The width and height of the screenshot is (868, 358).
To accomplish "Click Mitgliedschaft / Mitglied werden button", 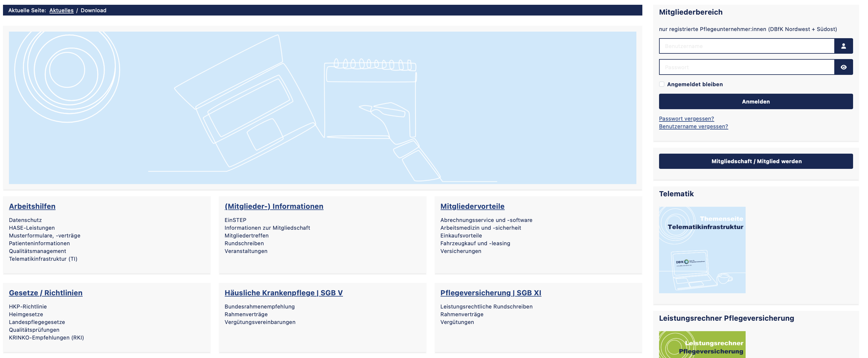I will point(756,161).
